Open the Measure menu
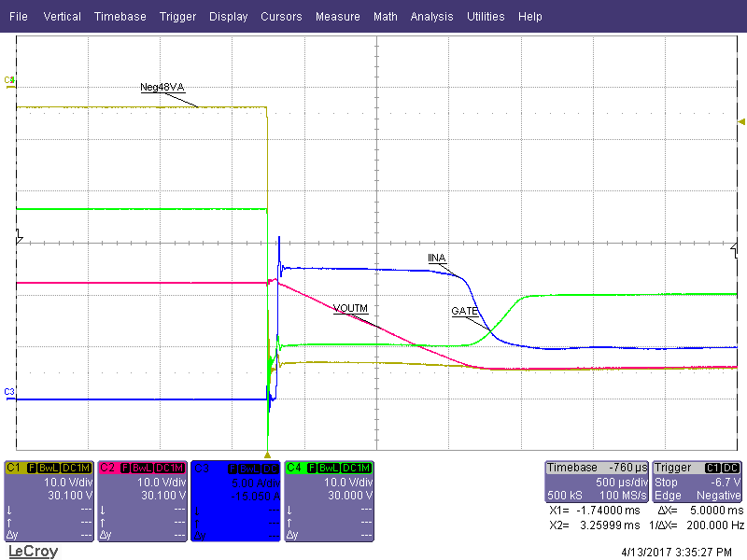The width and height of the screenshot is (747, 560). point(337,17)
